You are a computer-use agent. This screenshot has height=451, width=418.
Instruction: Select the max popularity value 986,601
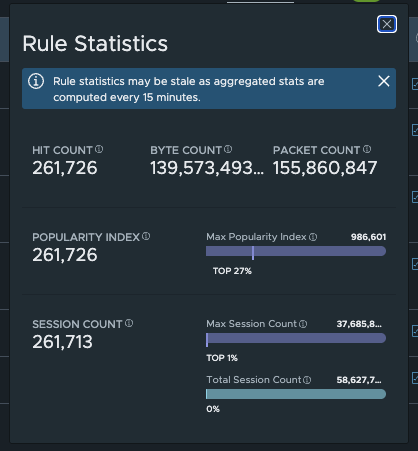(x=368, y=237)
